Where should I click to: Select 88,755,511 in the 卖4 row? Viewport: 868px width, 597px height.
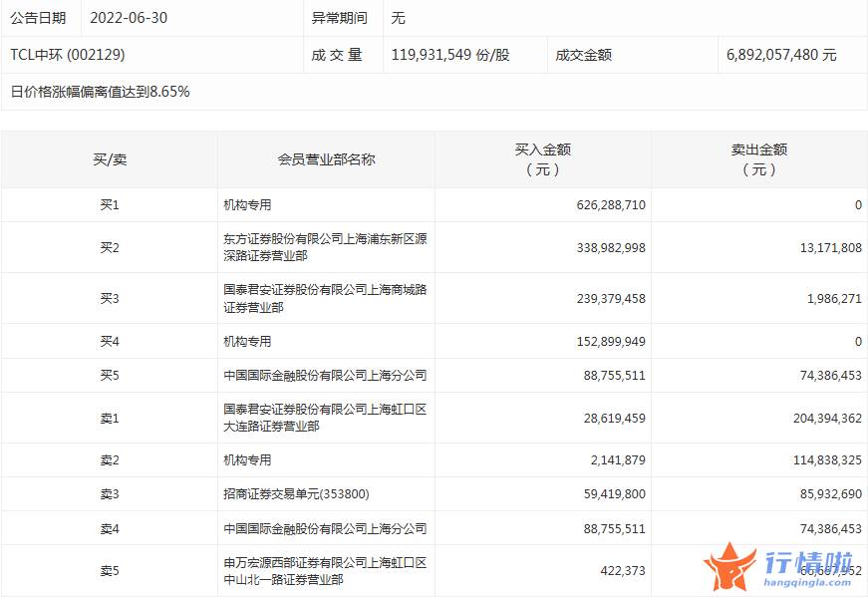point(615,529)
